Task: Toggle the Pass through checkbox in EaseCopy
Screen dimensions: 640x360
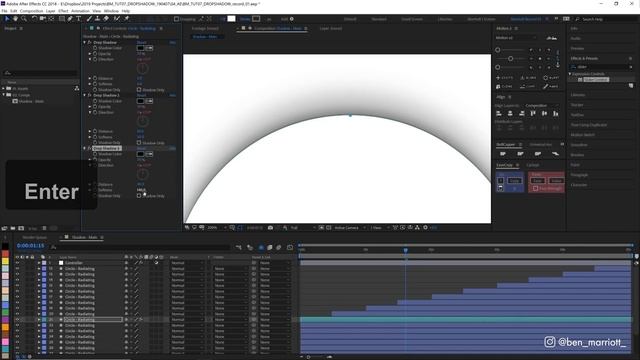Action: [536, 189]
